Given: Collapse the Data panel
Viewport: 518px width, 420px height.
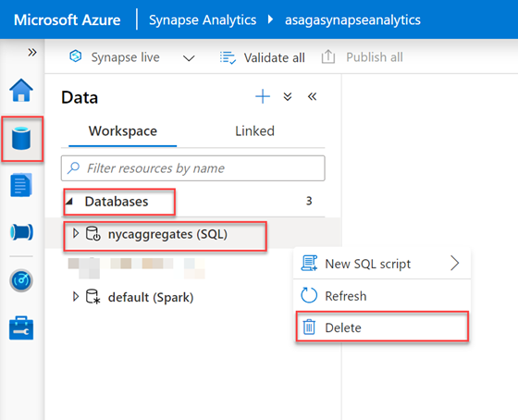Looking at the screenshot, I should (313, 96).
